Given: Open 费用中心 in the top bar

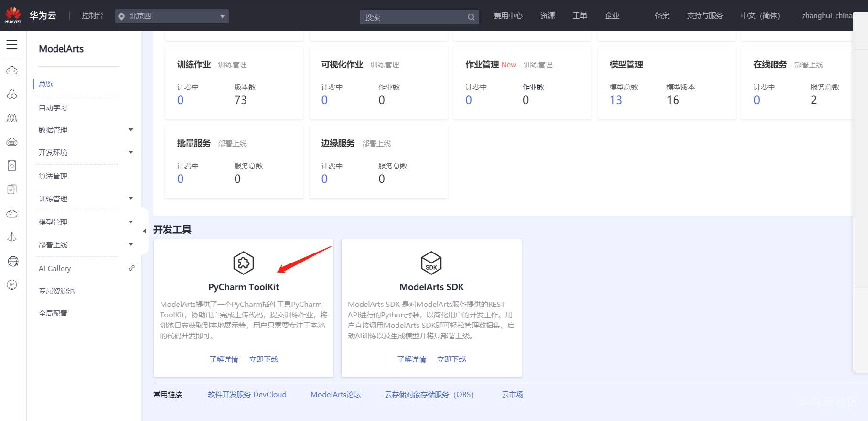Looking at the screenshot, I should 508,16.
